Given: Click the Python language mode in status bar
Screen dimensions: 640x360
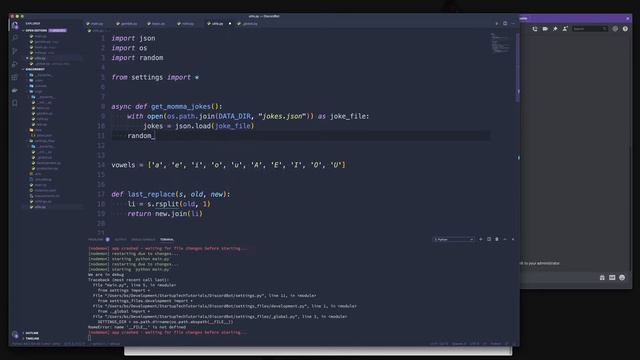Looking at the screenshot, I should point(496,344).
